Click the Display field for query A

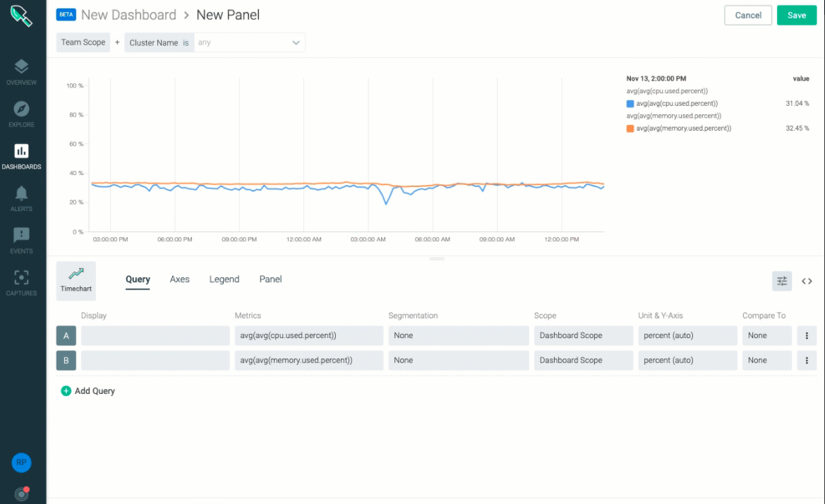click(x=155, y=336)
